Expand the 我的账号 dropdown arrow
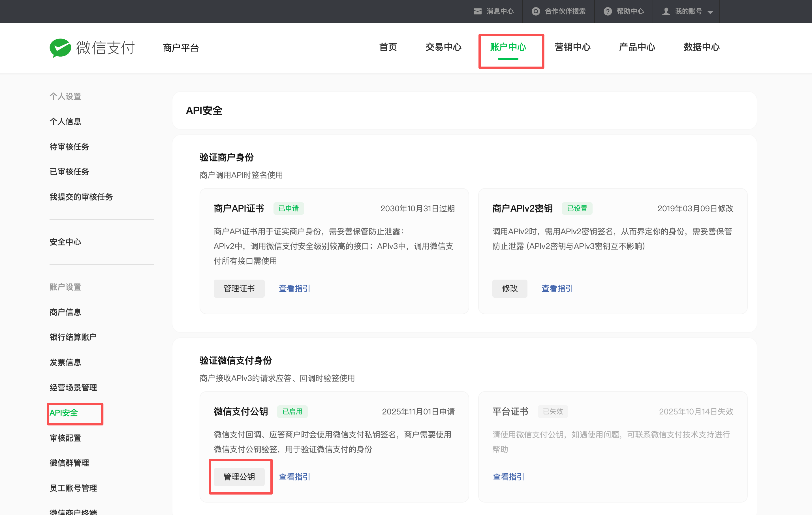Image resolution: width=812 pixels, height=515 pixels. click(x=710, y=12)
